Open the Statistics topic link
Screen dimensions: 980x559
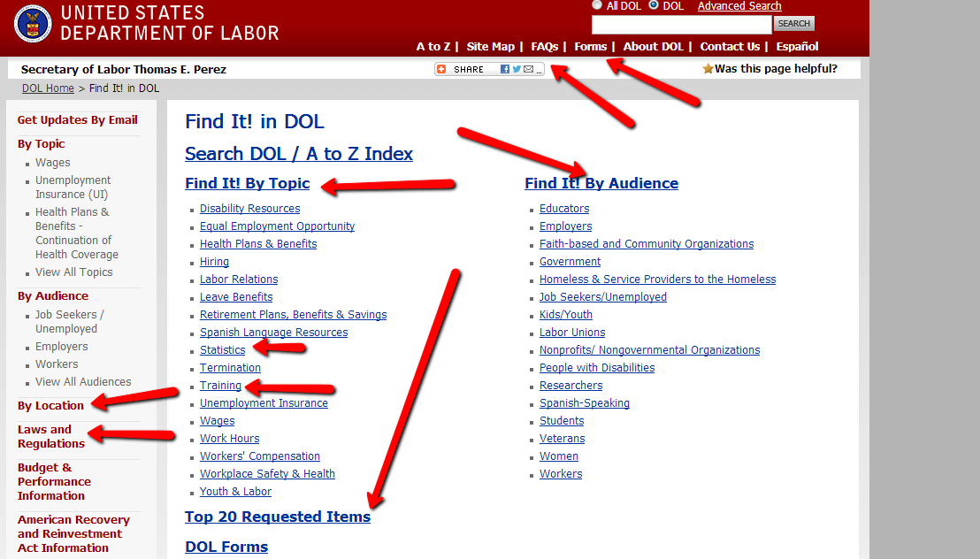[x=223, y=350]
